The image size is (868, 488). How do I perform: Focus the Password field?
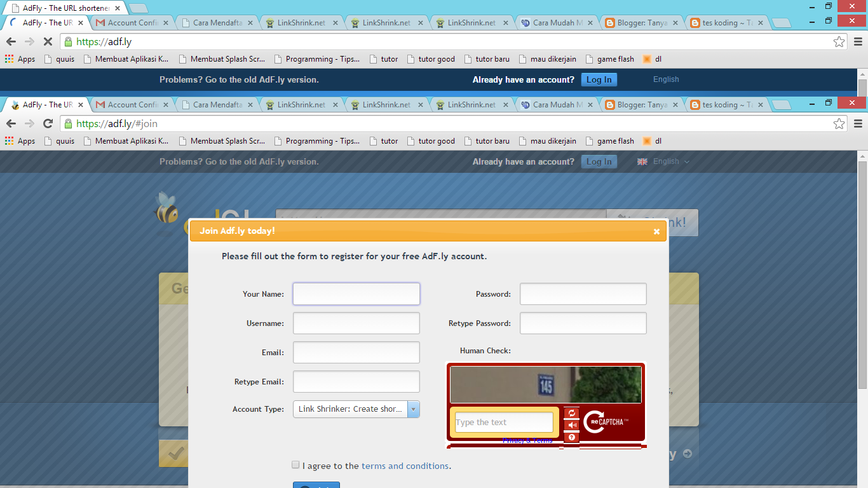(x=583, y=294)
